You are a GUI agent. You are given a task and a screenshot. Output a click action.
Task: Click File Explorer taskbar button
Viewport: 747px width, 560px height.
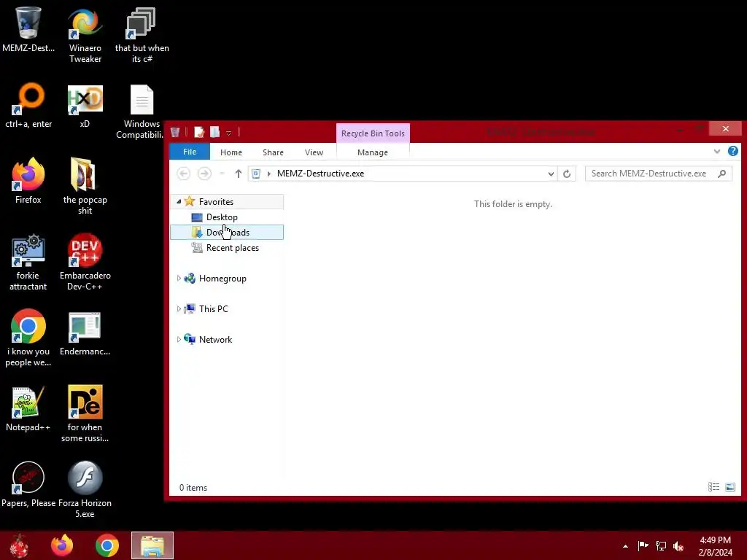tap(152, 545)
